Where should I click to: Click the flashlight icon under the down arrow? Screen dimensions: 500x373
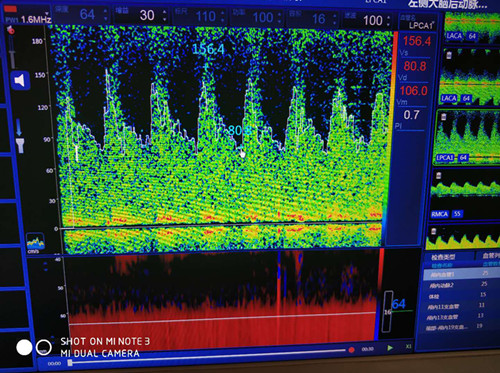click(x=20, y=146)
